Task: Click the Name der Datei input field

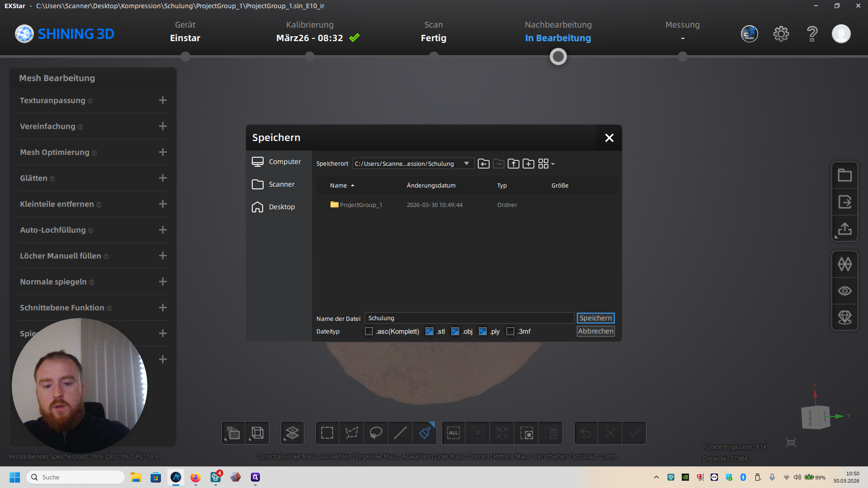Action: point(469,318)
